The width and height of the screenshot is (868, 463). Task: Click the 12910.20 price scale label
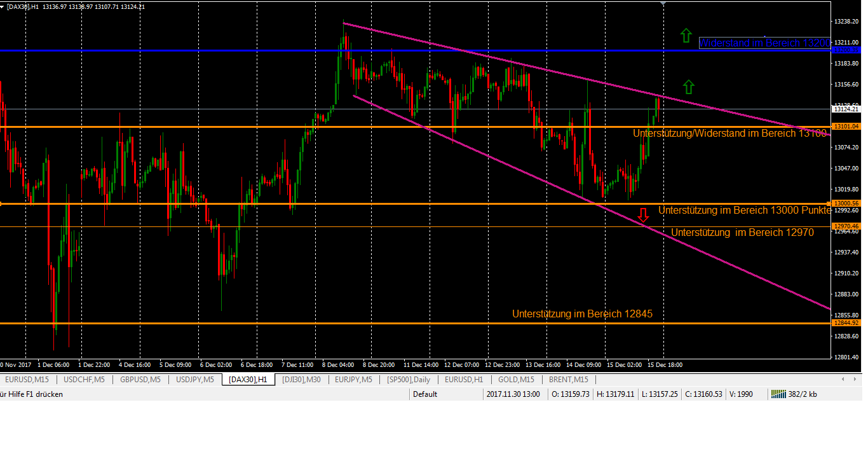click(x=846, y=273)
